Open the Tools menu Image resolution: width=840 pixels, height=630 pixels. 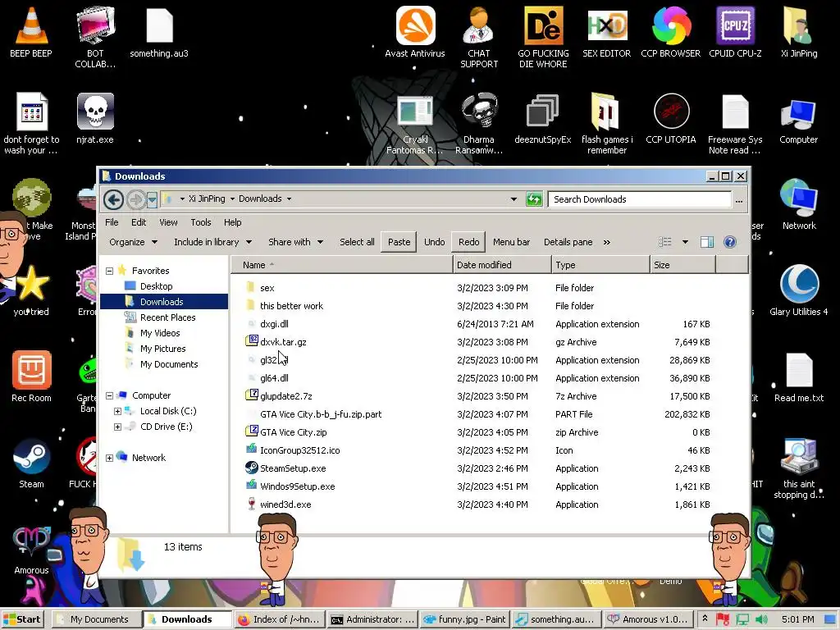(200, 222)
